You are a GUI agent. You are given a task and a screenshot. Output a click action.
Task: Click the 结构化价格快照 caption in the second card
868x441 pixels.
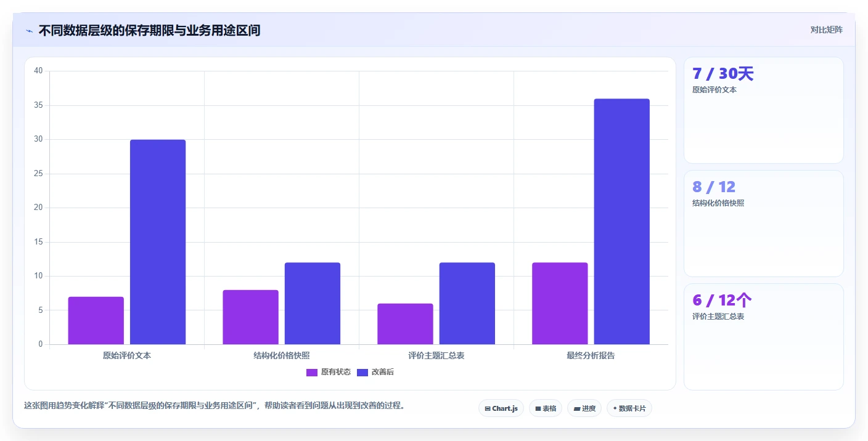pyautogui.click(x=718, y=203)
